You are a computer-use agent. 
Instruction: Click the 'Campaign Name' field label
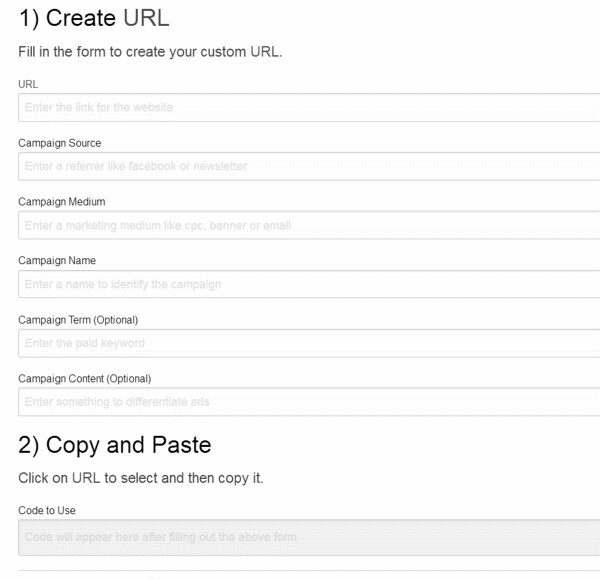click(59, 261)
